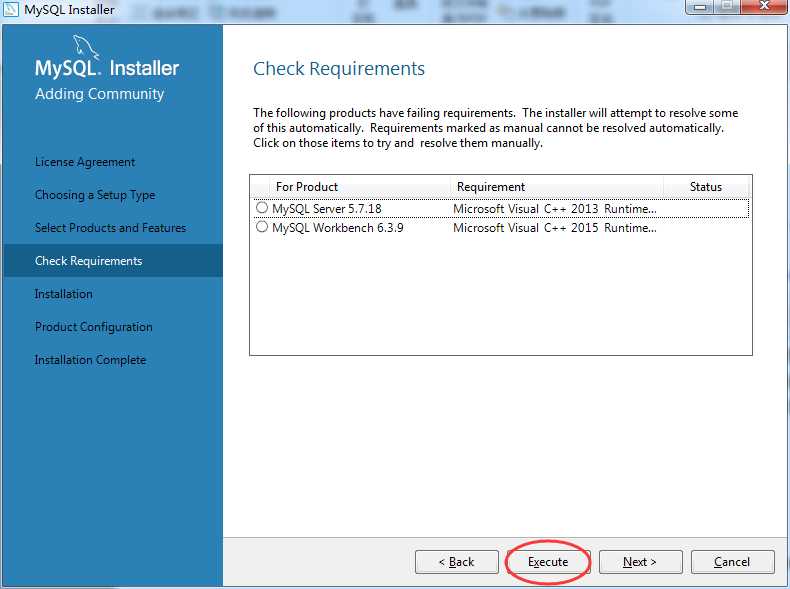Click the MySQL Server 5.7.18 product name
790x589 pixels.
(326, 209)
